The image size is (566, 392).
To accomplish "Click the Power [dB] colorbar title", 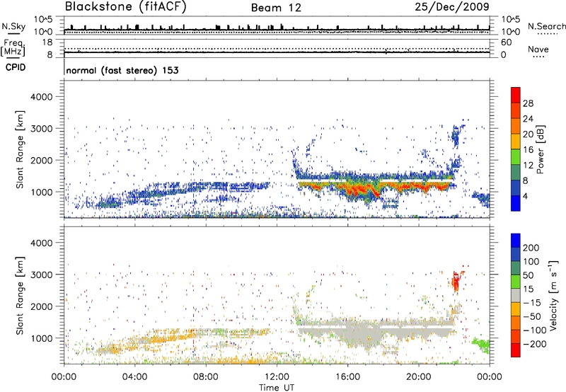I will click(540, 149).
